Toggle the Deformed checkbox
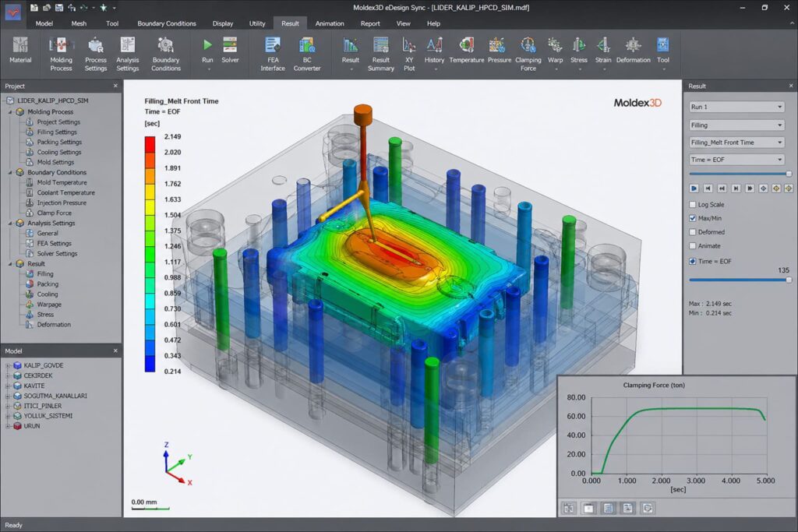798x532 pixels. 694,232
